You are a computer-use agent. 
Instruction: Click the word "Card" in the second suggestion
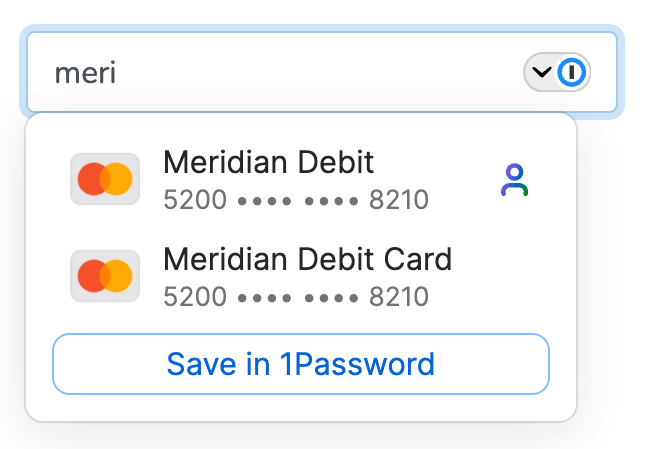(x=417, y=259)
